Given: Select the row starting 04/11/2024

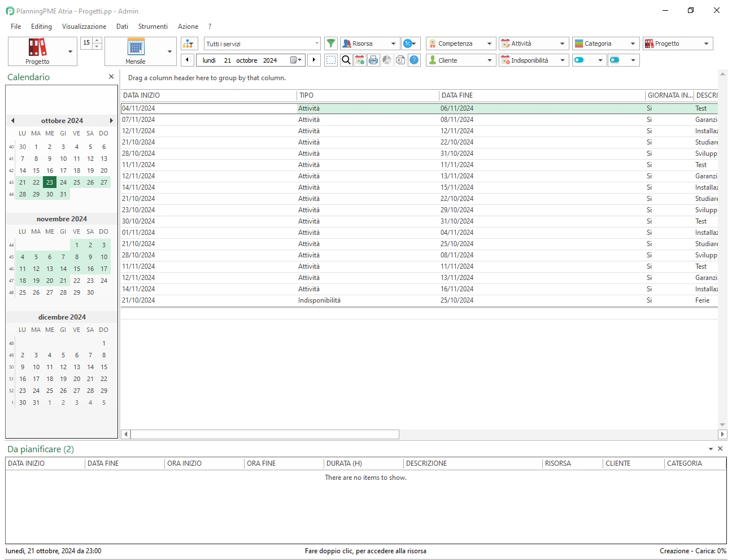Looking at the screenshot, I should click(419, 108).
